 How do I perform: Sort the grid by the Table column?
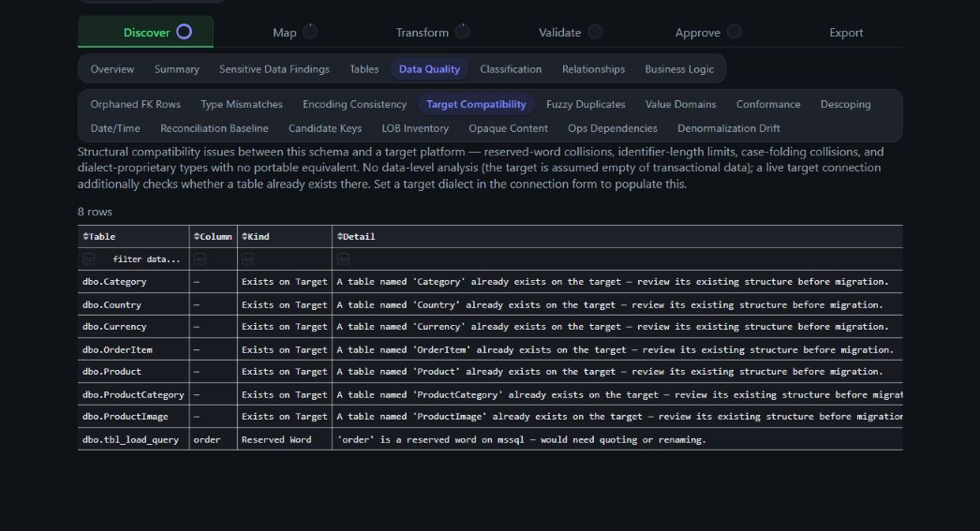tap(85, 237)
